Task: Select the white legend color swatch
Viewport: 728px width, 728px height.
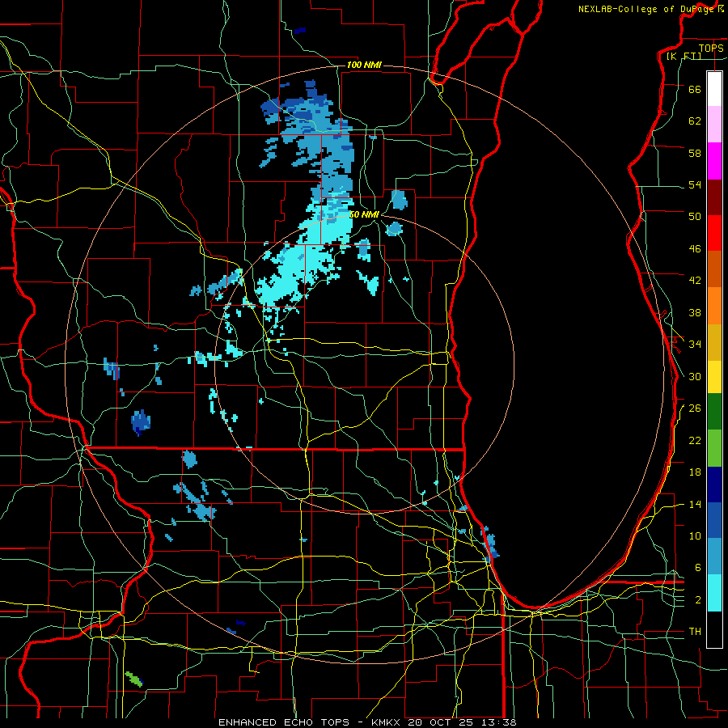Action: pyautogui.click(x=714, y=89)
